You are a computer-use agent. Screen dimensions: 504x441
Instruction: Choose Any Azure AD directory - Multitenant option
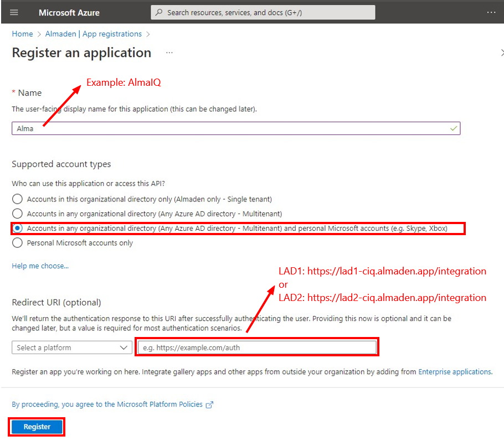click(17, 213)
